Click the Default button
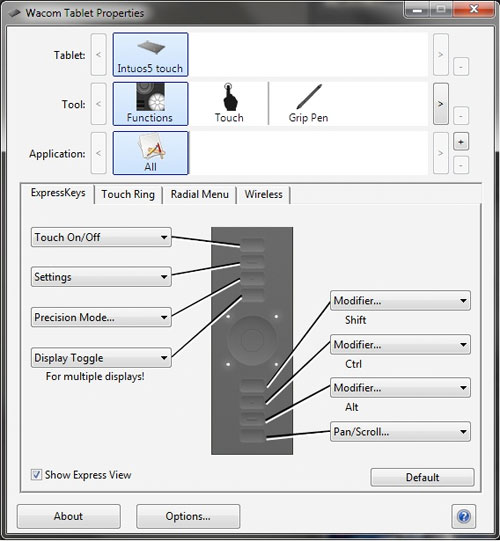The height and width of the screenshot is (541, 500). 422,478
